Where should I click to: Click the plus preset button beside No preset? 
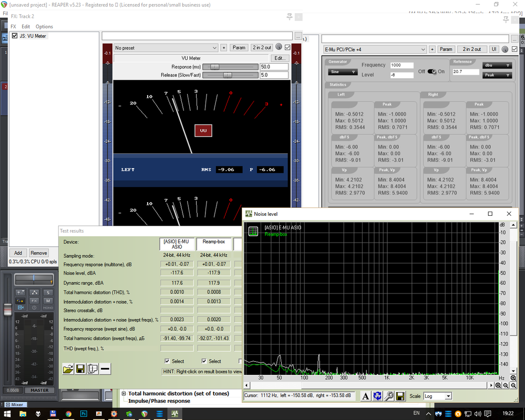pos(224,47)
